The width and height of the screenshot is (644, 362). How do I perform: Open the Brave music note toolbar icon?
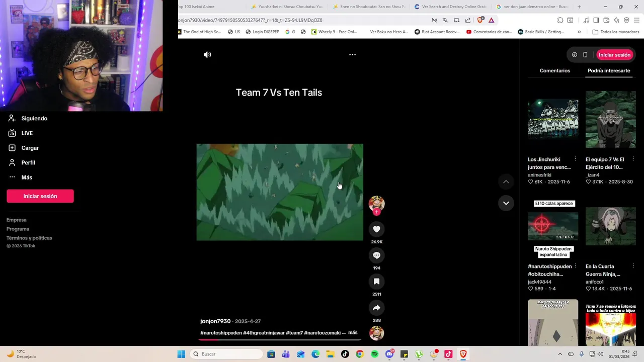pyautogui.click(x=586, y=20)
